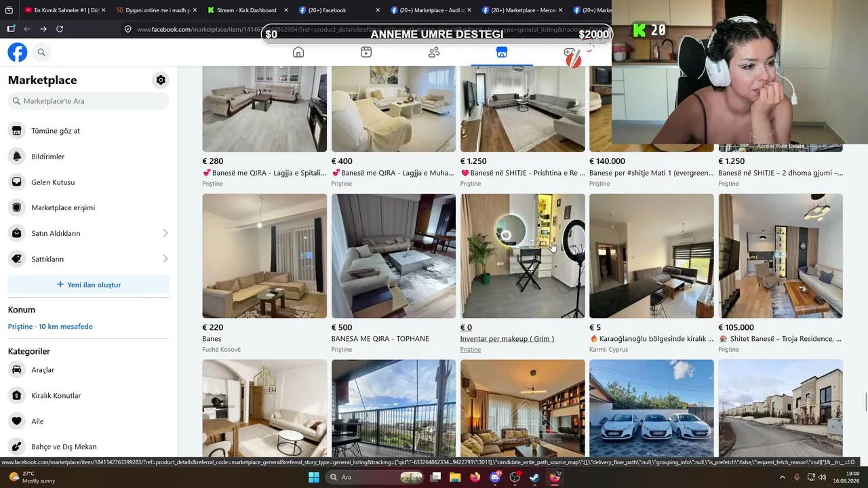The width and height of the screenshot is (868, 488).
Task: Click the Sattıkların tag icon
Action: pyautogui.click(x=17, y=259)
